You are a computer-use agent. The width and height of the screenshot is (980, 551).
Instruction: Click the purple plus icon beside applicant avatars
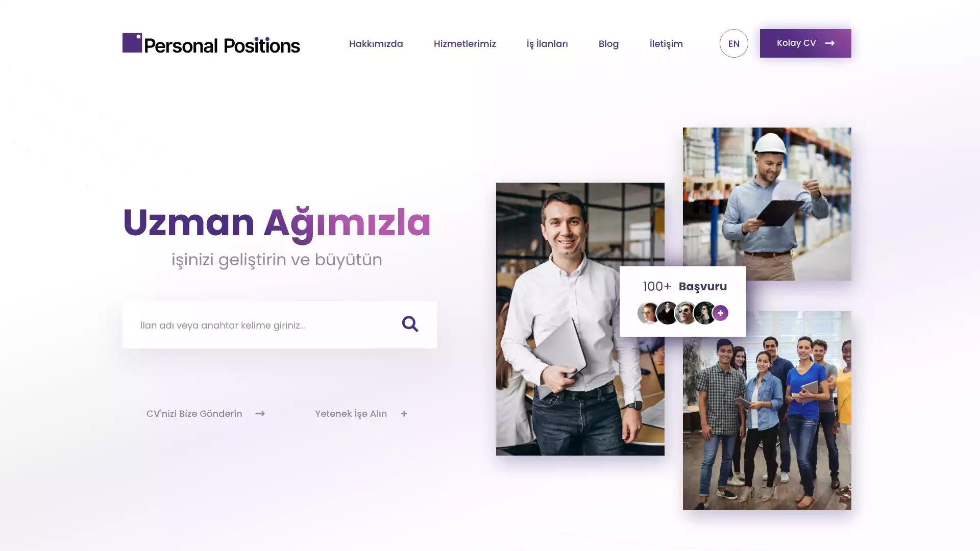(x=720, y=313)
